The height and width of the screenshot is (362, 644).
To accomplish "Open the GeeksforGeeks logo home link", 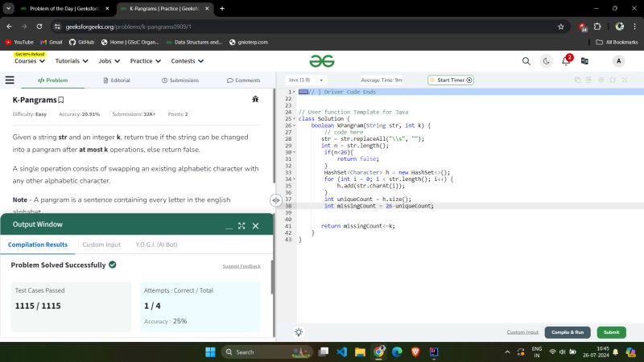I will click(322, 61).
